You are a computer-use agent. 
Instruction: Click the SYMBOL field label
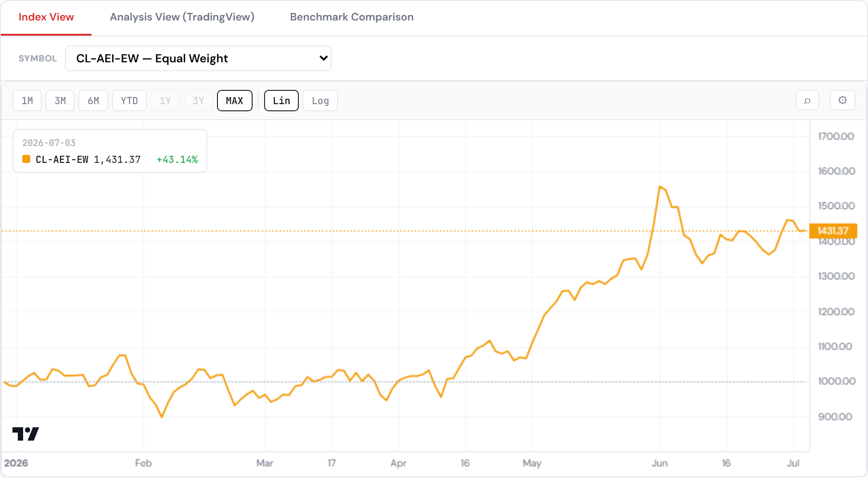[38, 58]
